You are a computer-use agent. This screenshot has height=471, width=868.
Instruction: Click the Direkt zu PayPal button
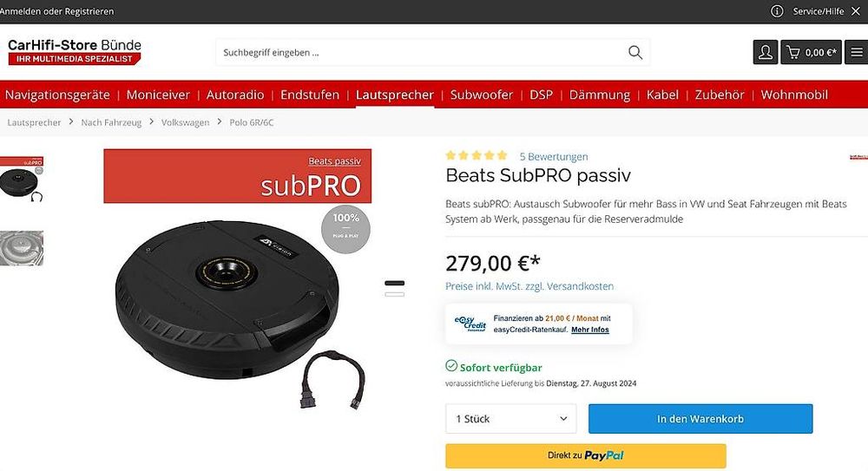586,455
